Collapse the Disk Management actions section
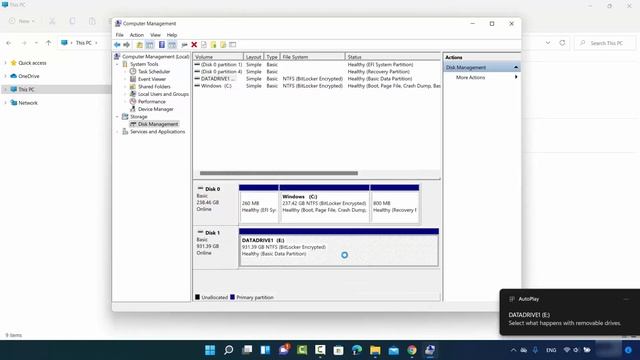The width and height of the screenshot is (640, 360). pos(516,67)
